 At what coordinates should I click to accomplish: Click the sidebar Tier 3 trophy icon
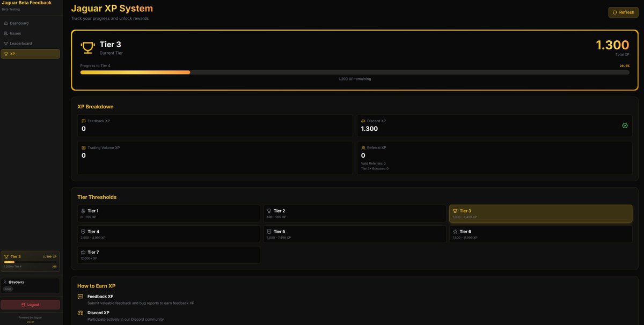(x=6, y=256)
